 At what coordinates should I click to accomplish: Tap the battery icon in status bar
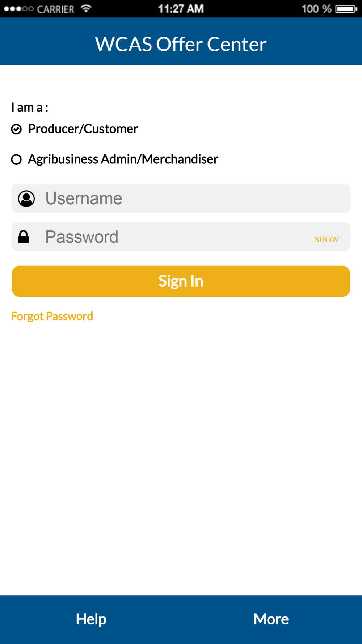point(346,9)
